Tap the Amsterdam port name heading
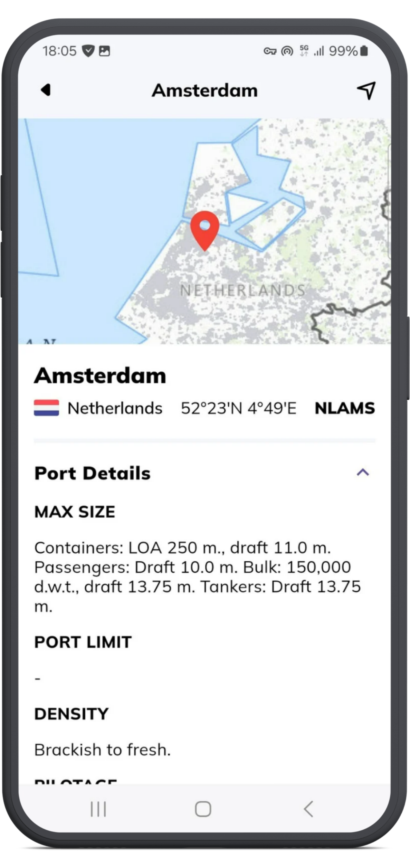Viewport: 410px width, 868px height. click(100, 375)
